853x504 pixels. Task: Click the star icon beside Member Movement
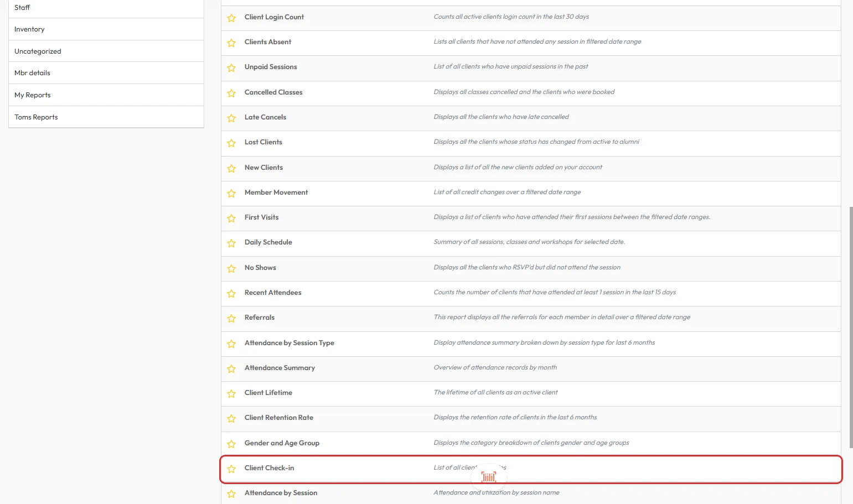click(231, 193)
